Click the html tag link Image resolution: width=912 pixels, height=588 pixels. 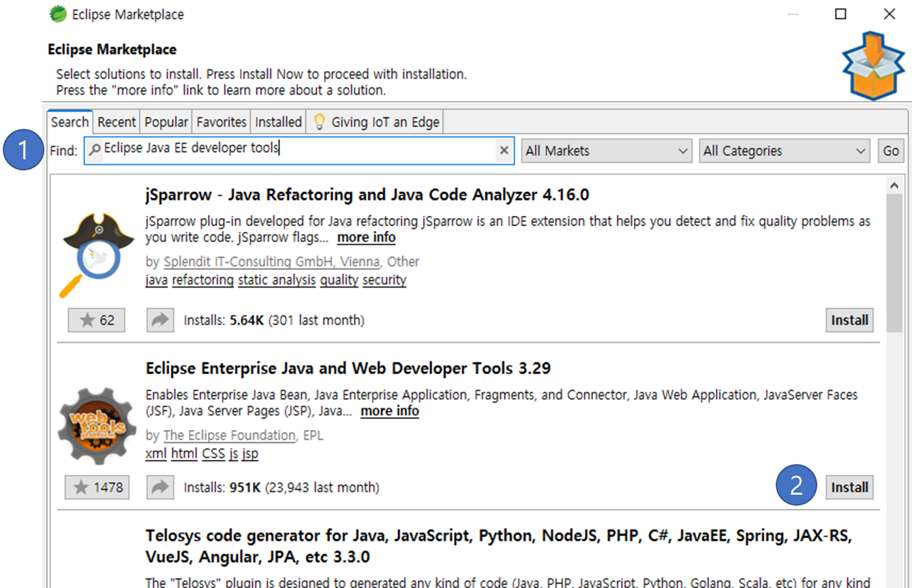184,453
